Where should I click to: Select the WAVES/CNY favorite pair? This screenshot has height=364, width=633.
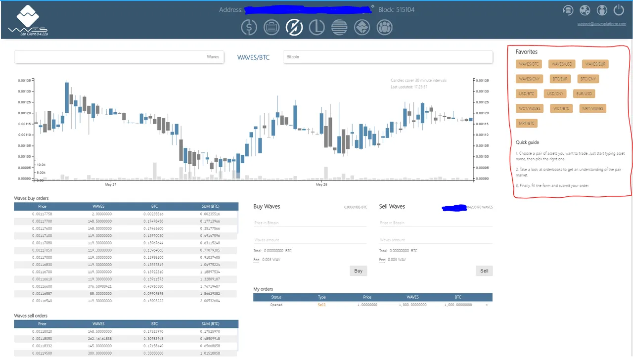530,79
